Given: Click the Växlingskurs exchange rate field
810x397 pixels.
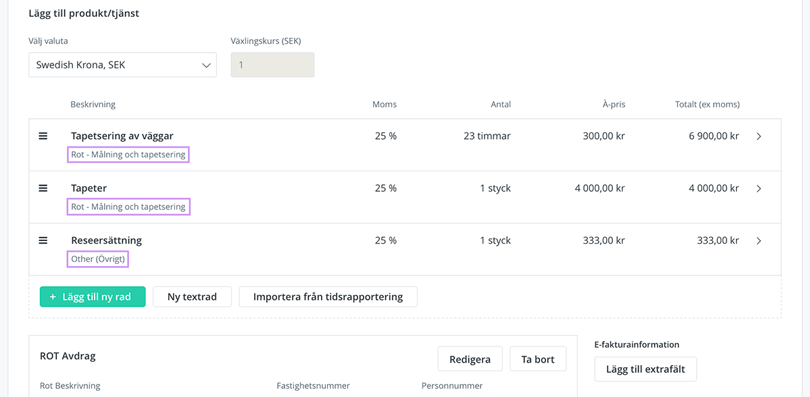Looking at the screenshot, I should coord(272,65).
